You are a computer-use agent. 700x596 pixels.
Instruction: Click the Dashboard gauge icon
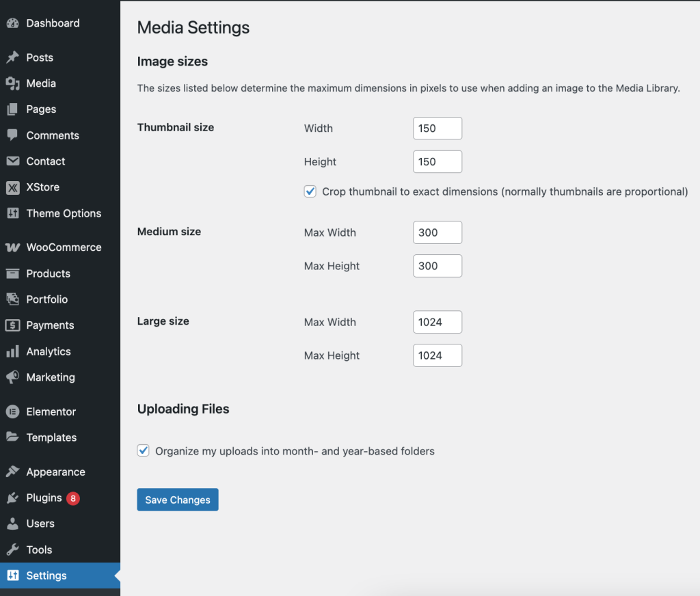point(12,23)
